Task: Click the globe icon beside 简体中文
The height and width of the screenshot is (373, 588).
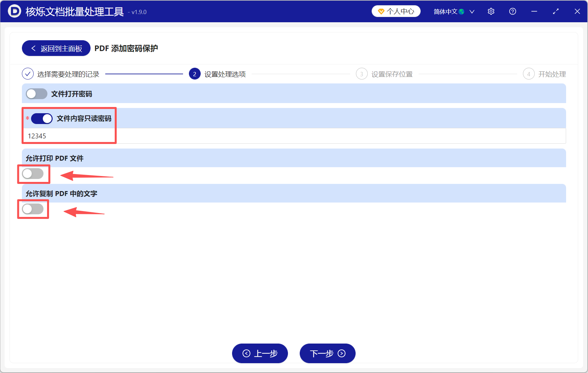Action: coord(462,11)
